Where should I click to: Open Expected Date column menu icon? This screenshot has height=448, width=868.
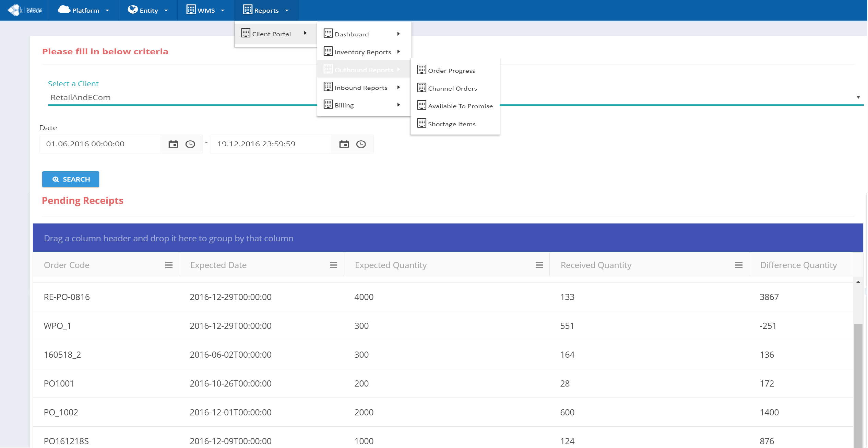click(333, 265)
